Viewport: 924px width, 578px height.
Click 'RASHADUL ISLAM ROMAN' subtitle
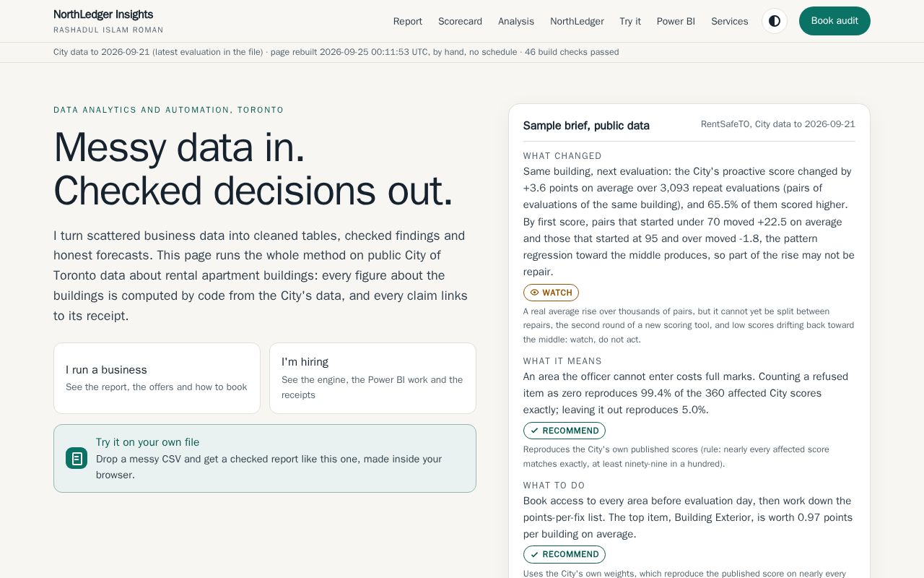click(x=108, y=30)
